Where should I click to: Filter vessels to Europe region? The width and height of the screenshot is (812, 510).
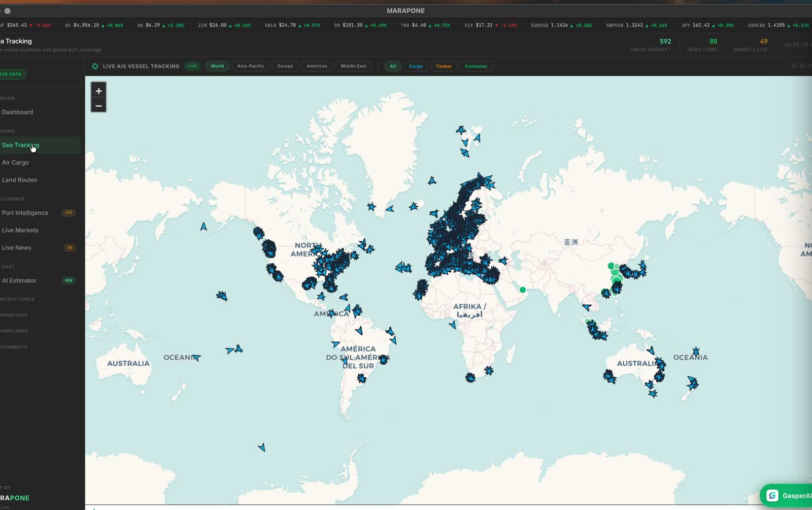[285, 66]
